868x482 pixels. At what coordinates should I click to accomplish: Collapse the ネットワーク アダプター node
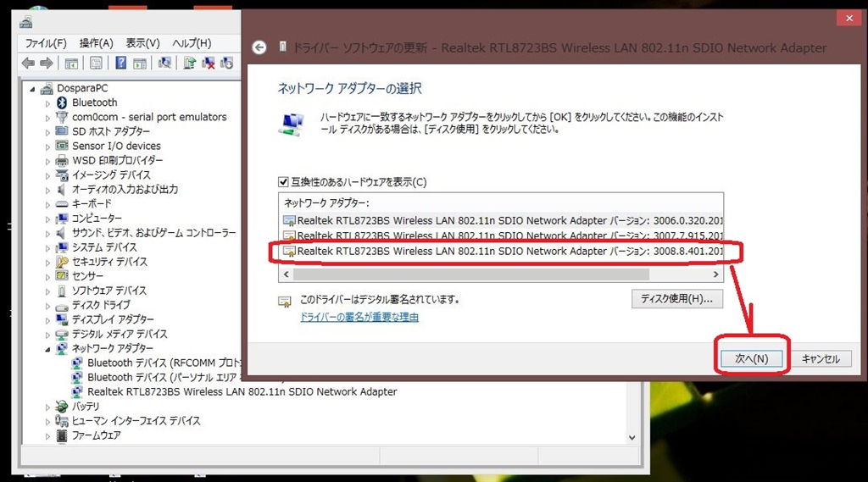click(47, 349)
